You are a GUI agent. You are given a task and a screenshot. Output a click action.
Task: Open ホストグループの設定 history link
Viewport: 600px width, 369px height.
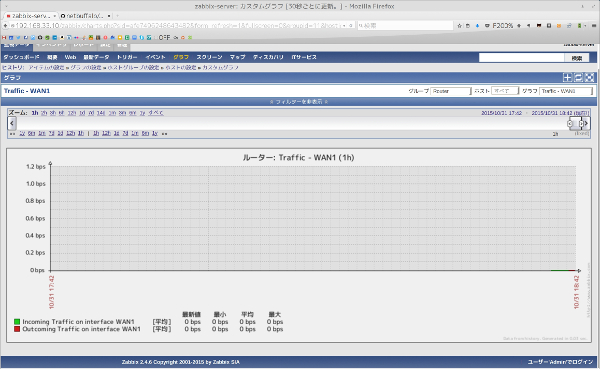coord(133,67)
